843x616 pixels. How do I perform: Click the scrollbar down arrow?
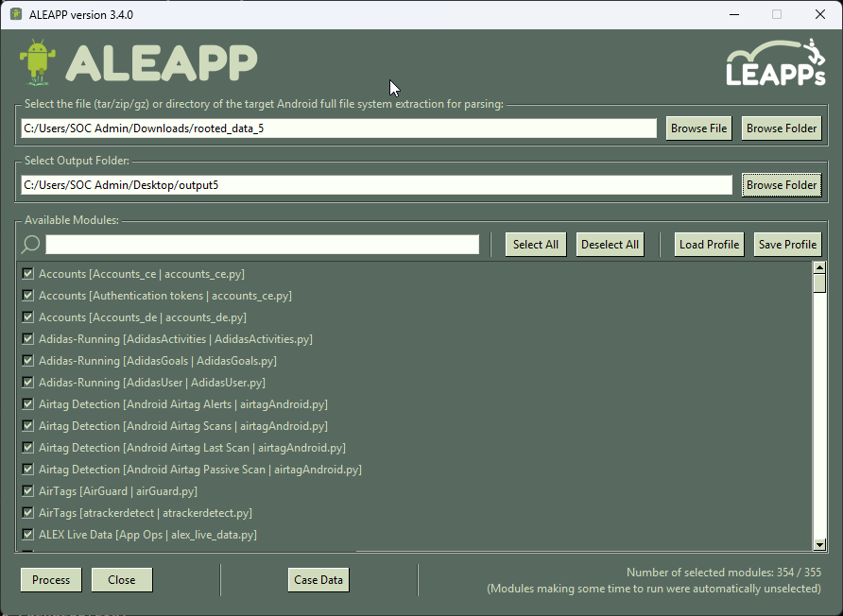click(x=821, y=543)
